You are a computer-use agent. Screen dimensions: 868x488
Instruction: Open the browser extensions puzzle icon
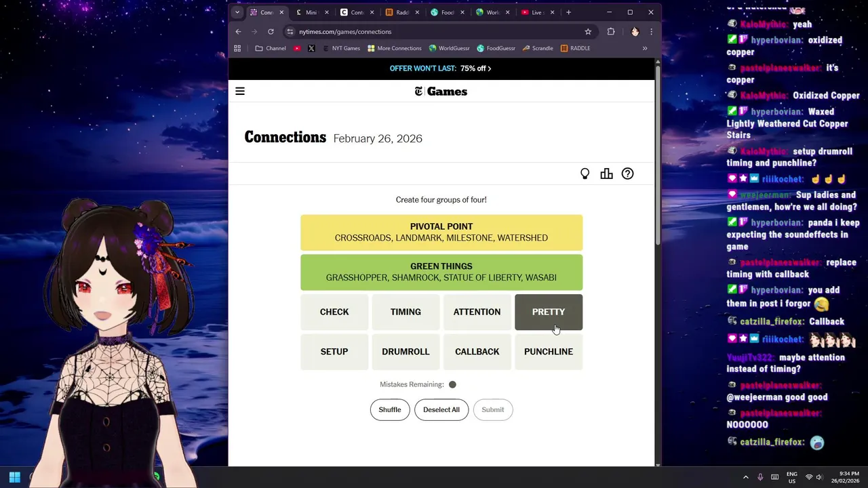point(611,32)
